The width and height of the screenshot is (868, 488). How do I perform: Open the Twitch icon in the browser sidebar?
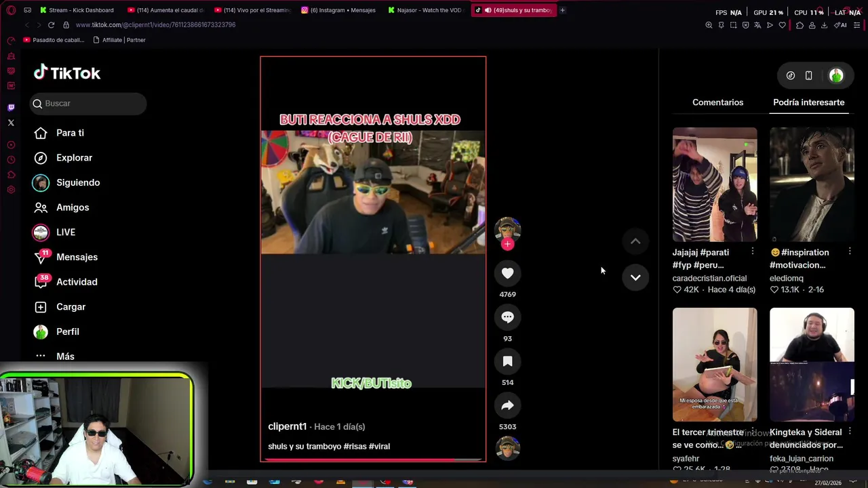11,107
